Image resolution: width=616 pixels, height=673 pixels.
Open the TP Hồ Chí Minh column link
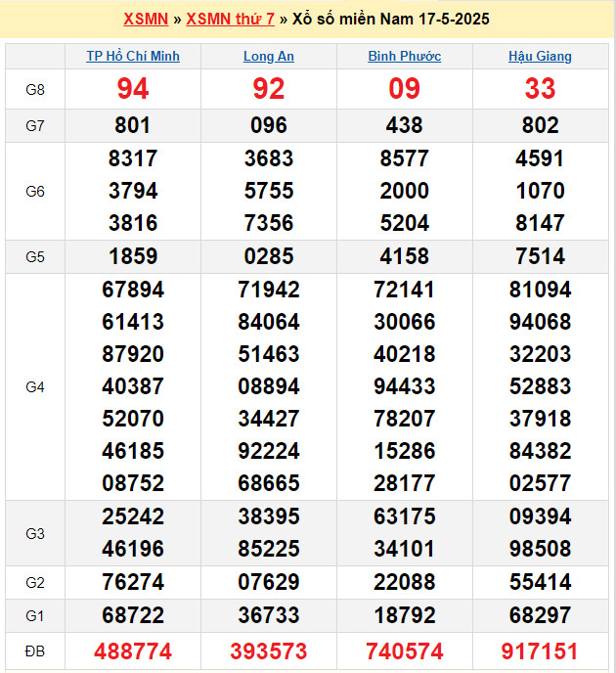(133, 56)
